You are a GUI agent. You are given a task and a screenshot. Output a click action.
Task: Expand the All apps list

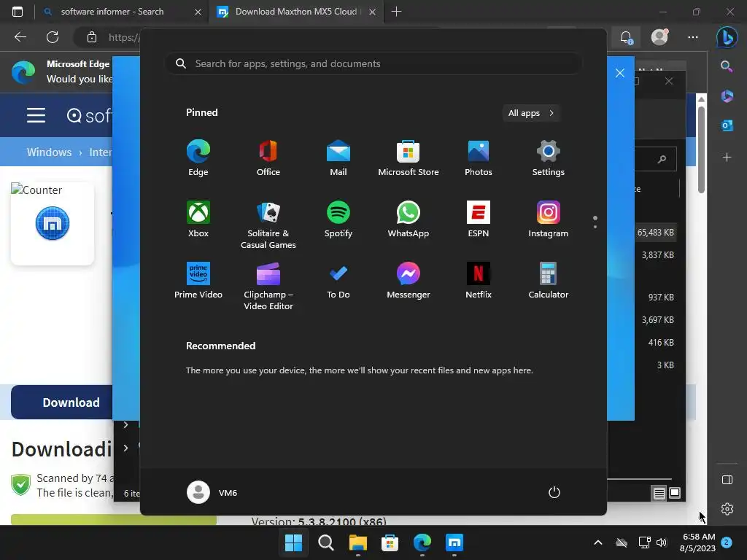531,113
